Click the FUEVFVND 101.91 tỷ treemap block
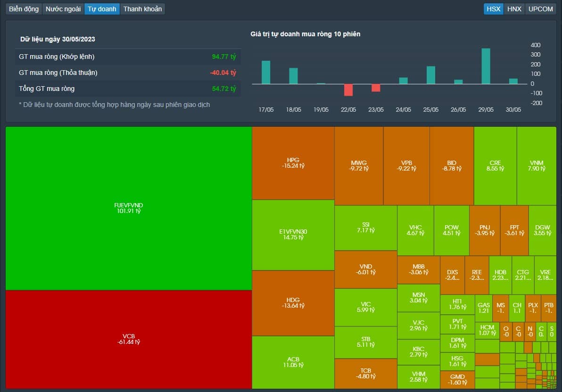This screenshot has height=392, width=562. [129, 208]
